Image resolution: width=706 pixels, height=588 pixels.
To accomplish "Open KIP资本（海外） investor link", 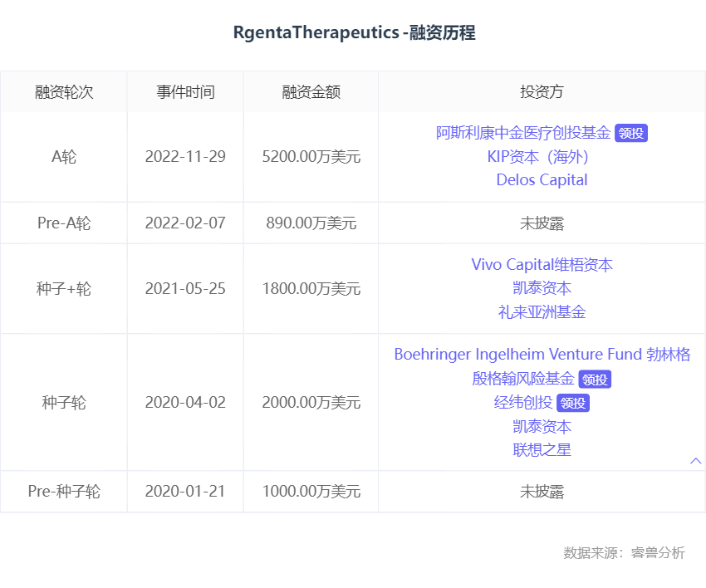I will 537,156.
